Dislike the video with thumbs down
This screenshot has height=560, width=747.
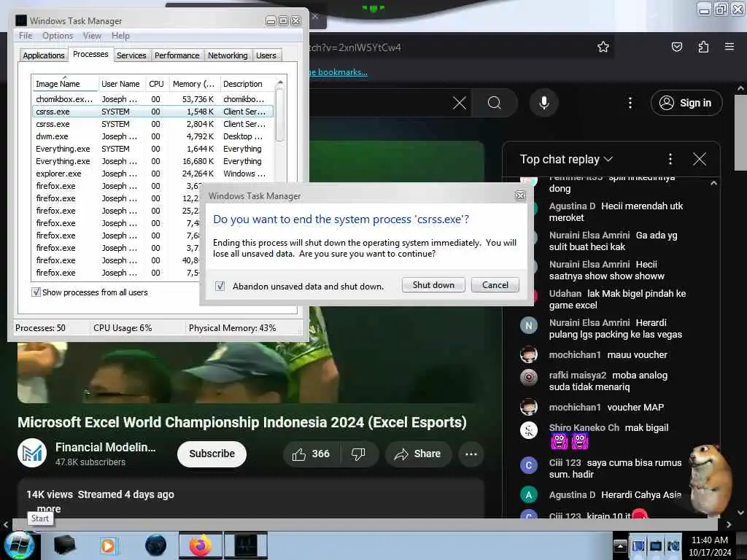tap(358, 454)
